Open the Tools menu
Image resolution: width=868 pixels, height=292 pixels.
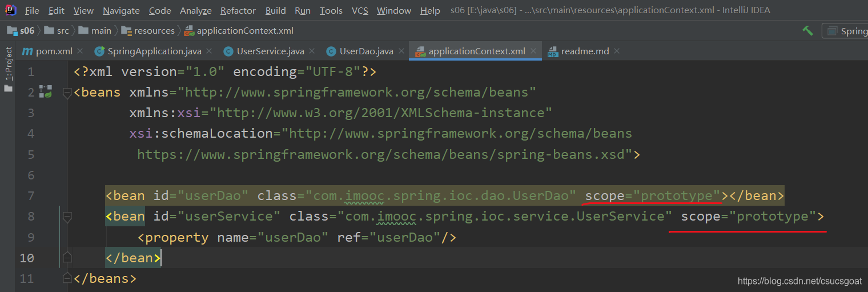[331, 10]
